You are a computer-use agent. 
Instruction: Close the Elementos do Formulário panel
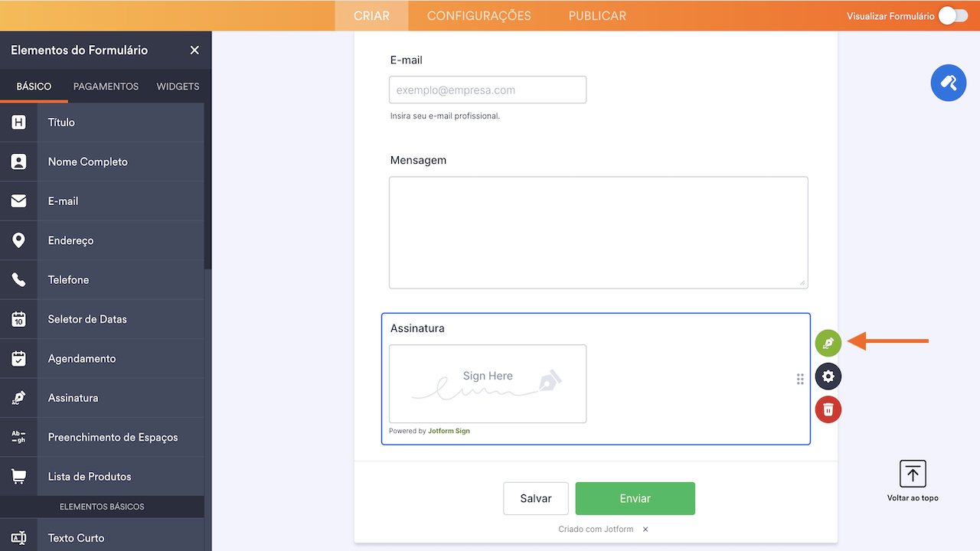coord(194,50)
